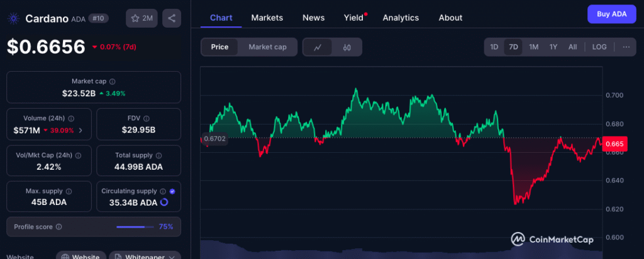This screenshot has width=644, height=259.
Task: Switch to candlestick chart icon
Action: (347, 48)
